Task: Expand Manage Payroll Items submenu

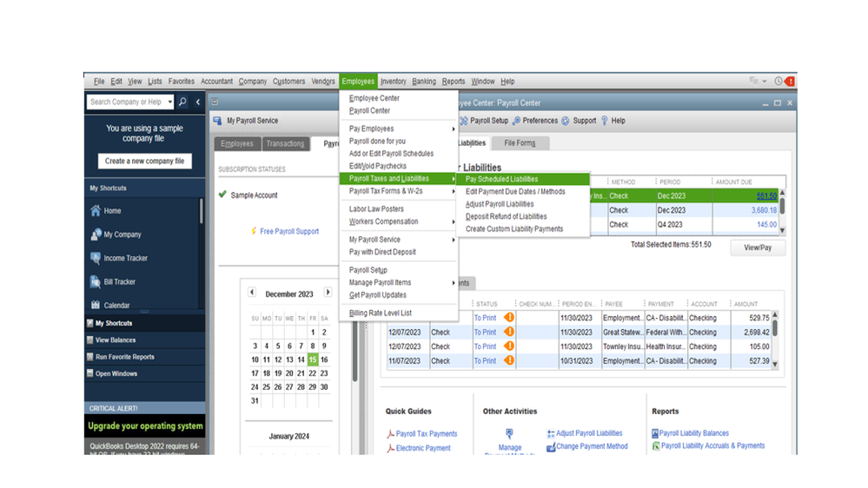Action: [x=454, y=283]
